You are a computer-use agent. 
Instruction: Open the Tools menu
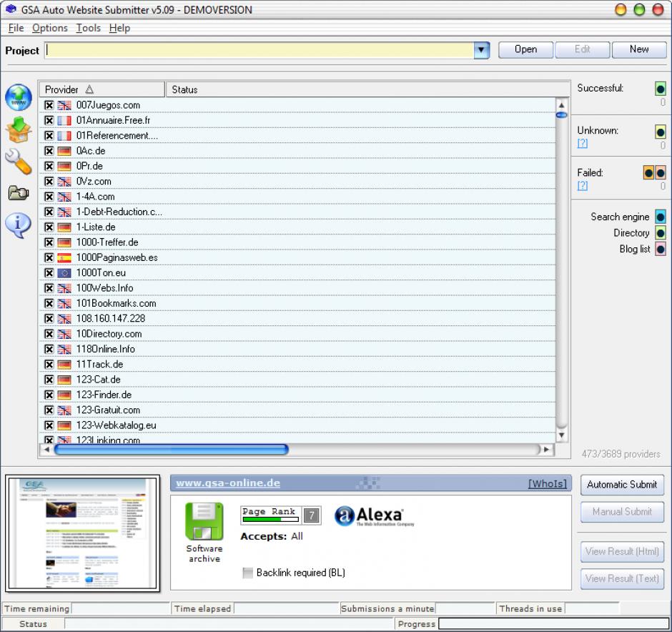(88, 29)
